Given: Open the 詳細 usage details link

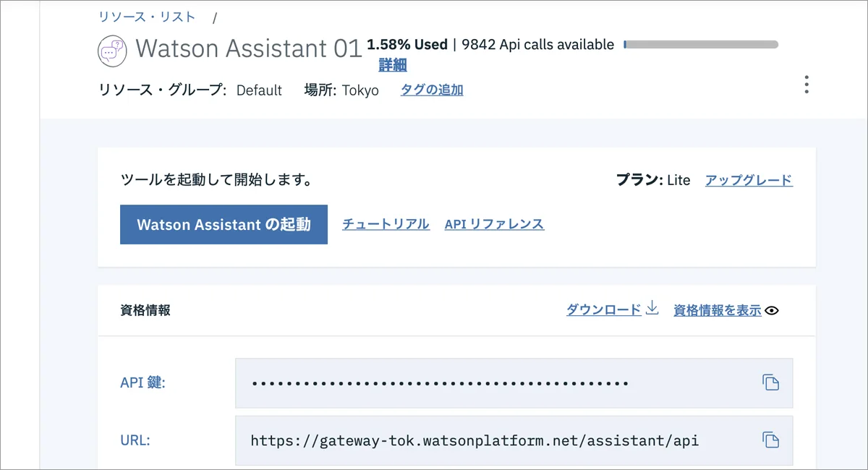Looking at the screenshot, I should pos(393,65).
